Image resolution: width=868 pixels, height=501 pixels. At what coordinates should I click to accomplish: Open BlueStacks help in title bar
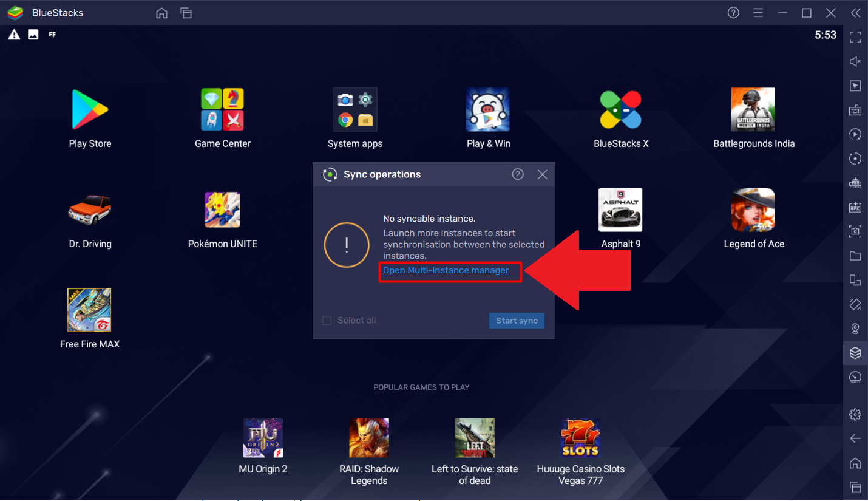pos(733,13)
